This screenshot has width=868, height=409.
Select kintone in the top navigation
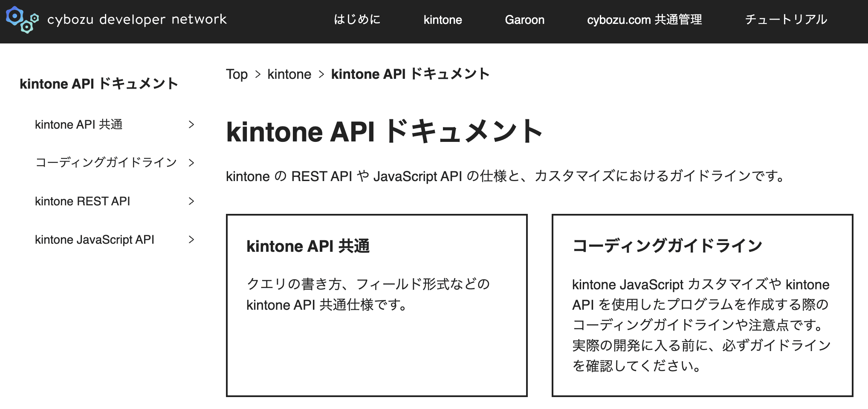[x=443, y=20]
